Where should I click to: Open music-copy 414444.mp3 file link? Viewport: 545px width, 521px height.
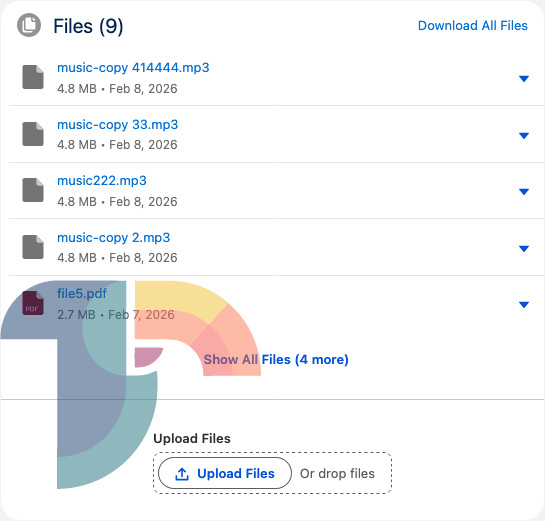pyautogui.click(x=133, y=67)
